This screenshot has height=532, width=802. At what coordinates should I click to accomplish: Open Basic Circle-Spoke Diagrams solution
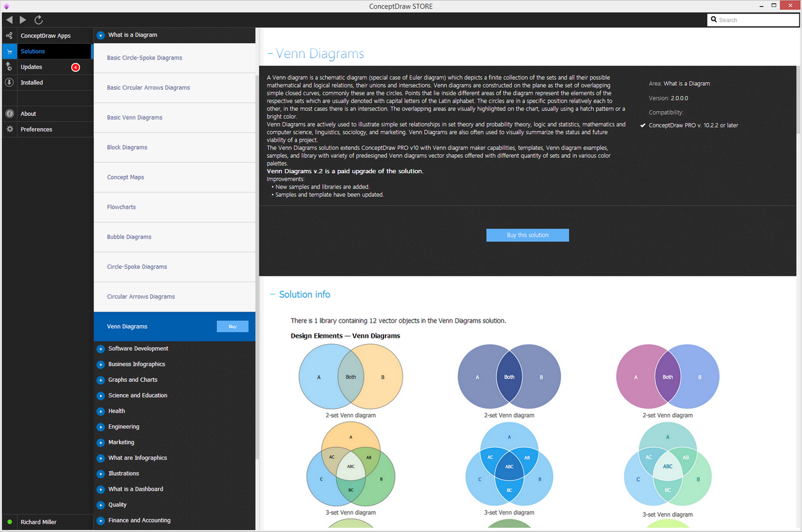[x=175, y=58]
